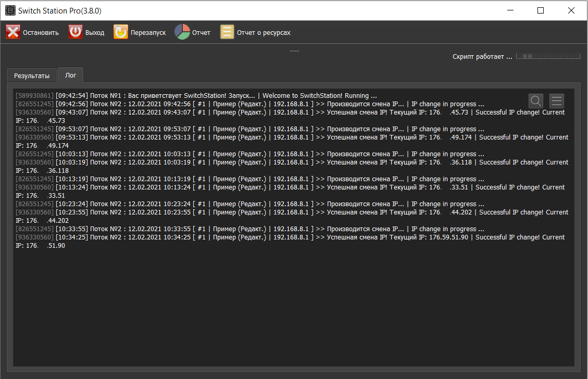Viewport: 588px width, 379px height.
Task: Click the dotted splitter handle under toolbar
Action: pyautogui.click(x=294, y=50)
